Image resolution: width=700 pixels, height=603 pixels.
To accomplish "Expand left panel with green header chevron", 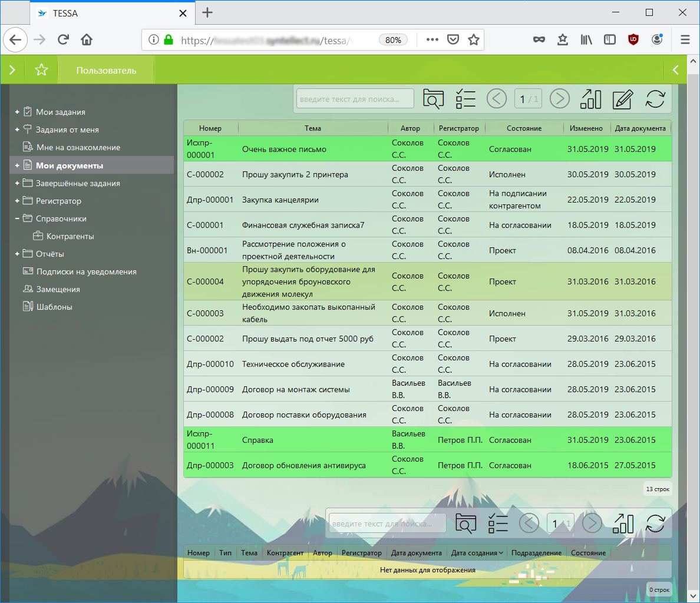I will (x=12, y=70).
